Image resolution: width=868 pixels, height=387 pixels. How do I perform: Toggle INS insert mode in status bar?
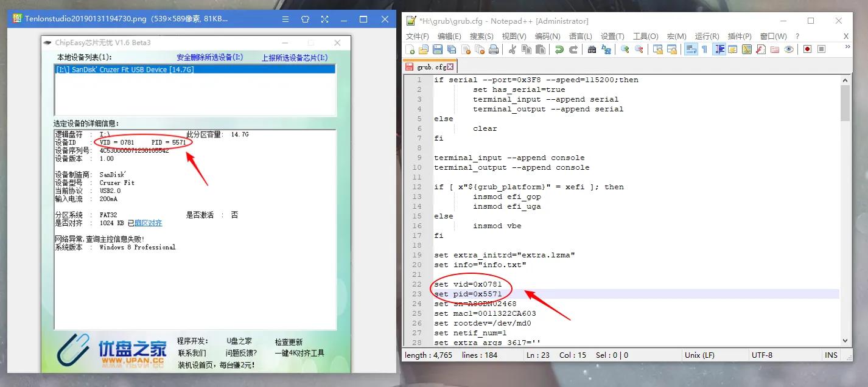click(x=831, y=355)
